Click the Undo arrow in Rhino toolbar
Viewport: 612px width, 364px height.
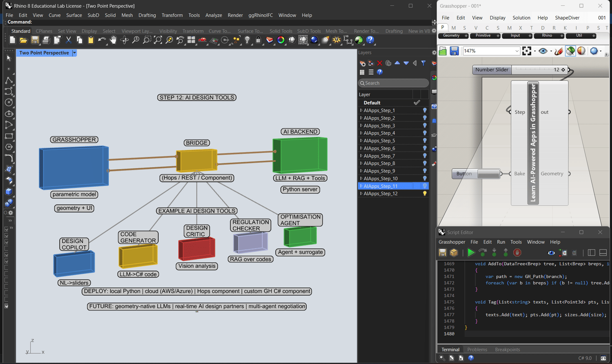pyautogui.click(x=102, y=40)
